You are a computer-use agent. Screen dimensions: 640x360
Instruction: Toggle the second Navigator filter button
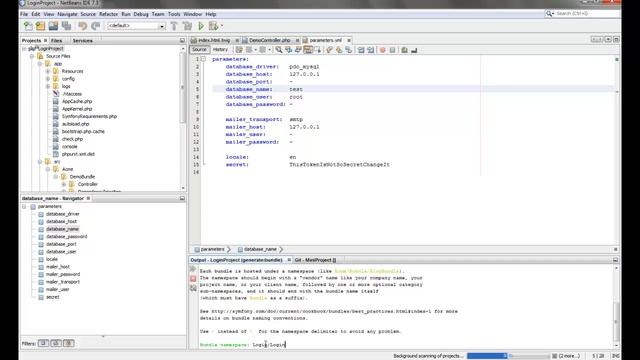click(56, 343)
